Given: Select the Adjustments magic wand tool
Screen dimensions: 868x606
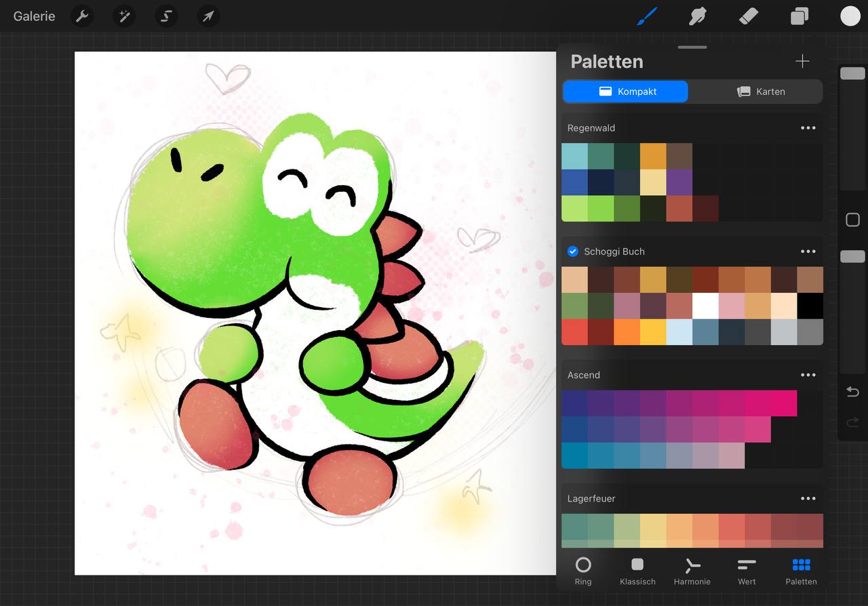Looking at the screenshot, I should (124, 16).
